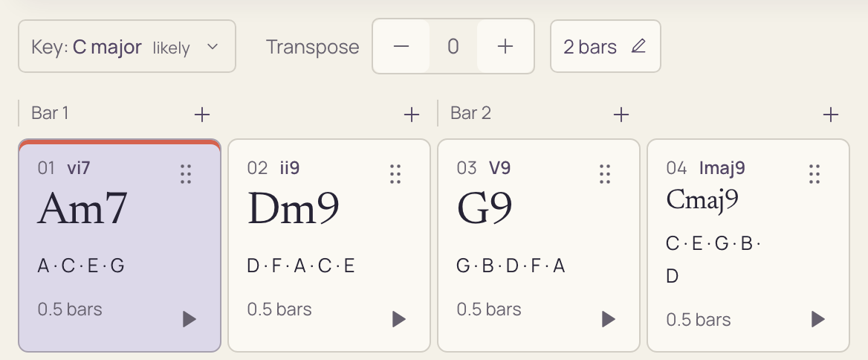This screenshot has width=868, height=360.
Task: Click the transpose value 0 field
Action: 453,47
